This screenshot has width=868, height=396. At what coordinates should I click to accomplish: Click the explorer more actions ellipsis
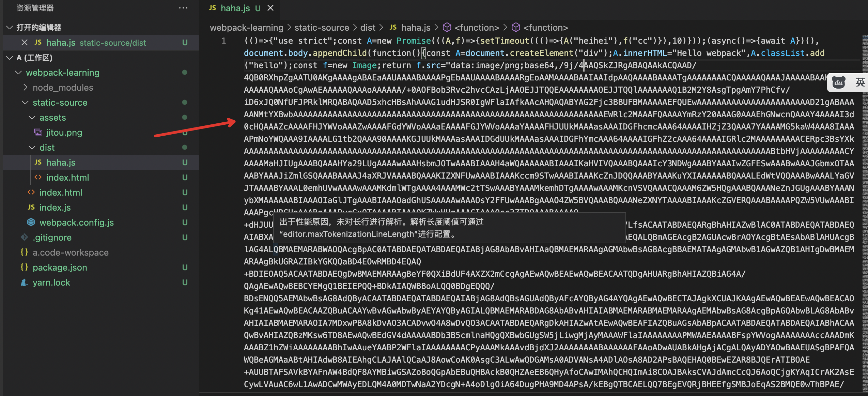(x=183, y=8)
